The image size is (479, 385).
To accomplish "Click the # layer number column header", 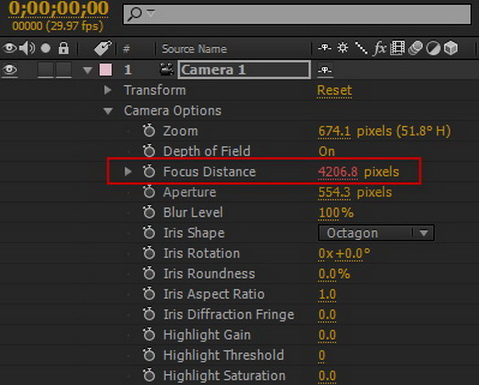I will point(126,49).
